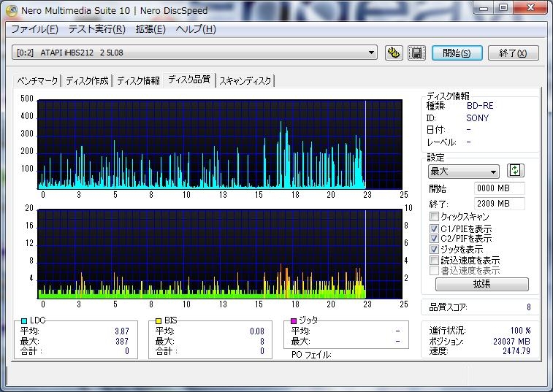
Task: Click the LDC 最大 value 387
Action: pos(122,341)
